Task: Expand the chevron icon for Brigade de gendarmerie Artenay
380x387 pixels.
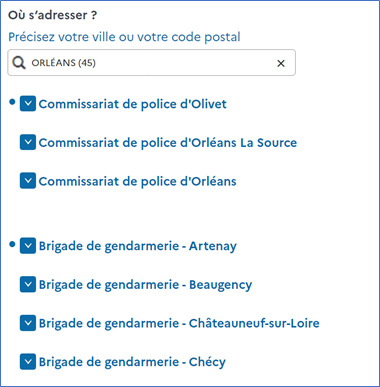Action: point(28,246)
